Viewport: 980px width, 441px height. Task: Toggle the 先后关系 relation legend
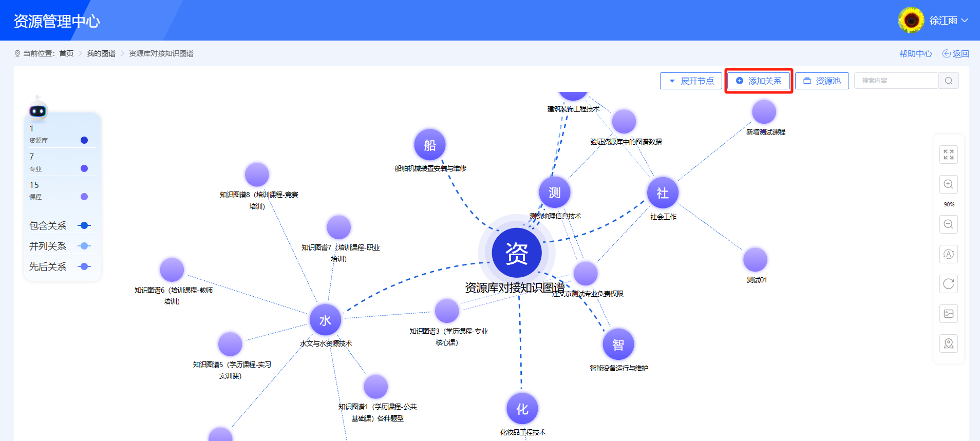pyautogui.click(x=84, y=266)
